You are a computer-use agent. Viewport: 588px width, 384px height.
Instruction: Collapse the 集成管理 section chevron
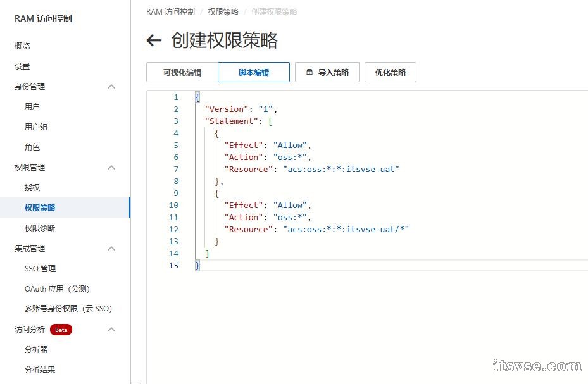tap(111, 249)
